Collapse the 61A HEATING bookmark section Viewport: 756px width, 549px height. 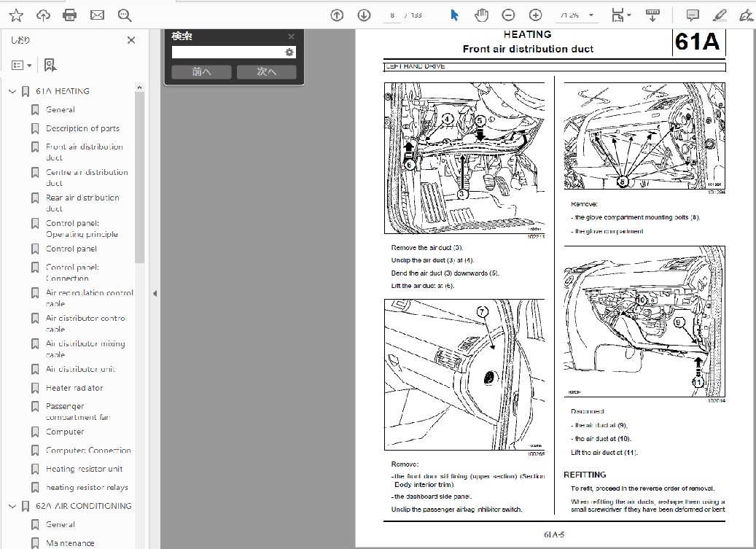coord(12,91)
